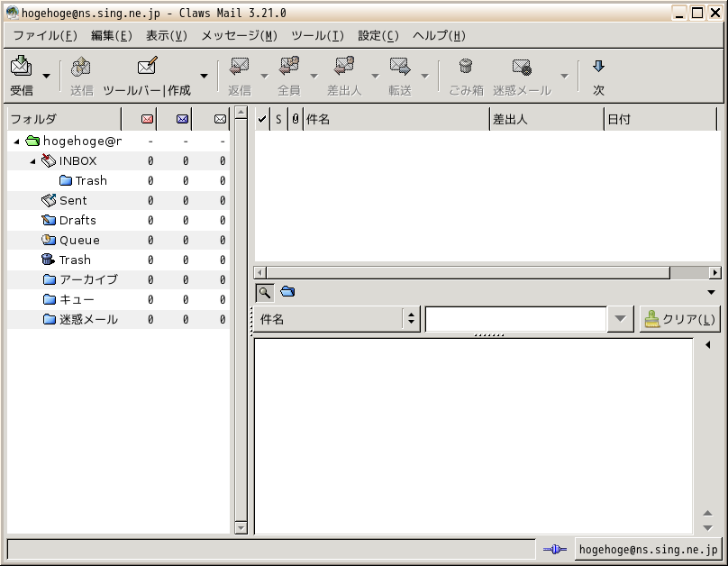Click the 差出人 column header in message list
Image resolution: width=728 pixels, height=566 pixels.
pos(547,119)
